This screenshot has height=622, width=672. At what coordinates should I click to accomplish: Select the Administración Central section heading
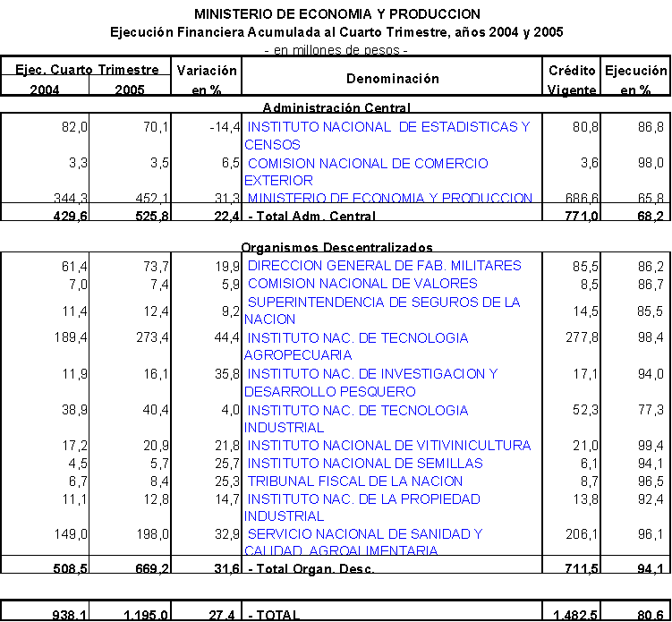pyautogui.click(x=336, y=107)
